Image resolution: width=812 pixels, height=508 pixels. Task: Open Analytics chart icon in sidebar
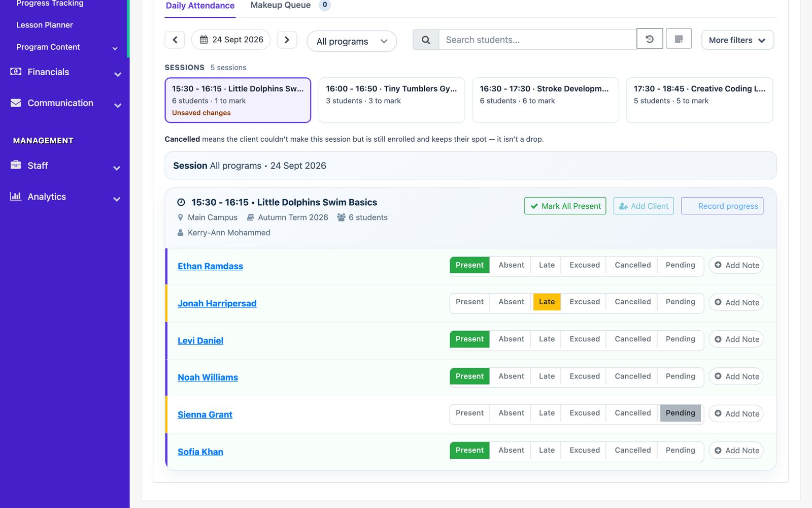16,196
